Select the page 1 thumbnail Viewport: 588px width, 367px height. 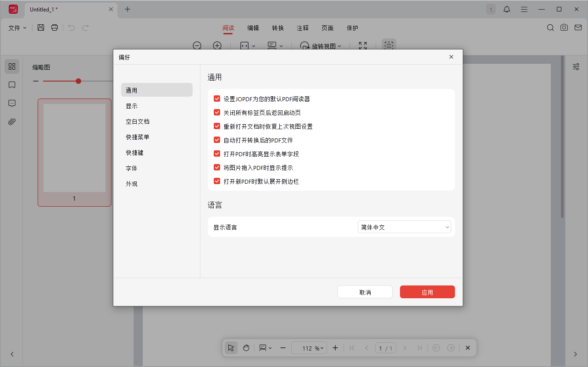(x=74, y=153)
